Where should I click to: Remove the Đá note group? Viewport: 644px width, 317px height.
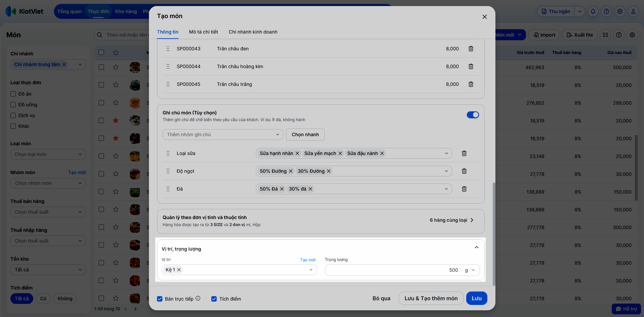tap(464, 189)
